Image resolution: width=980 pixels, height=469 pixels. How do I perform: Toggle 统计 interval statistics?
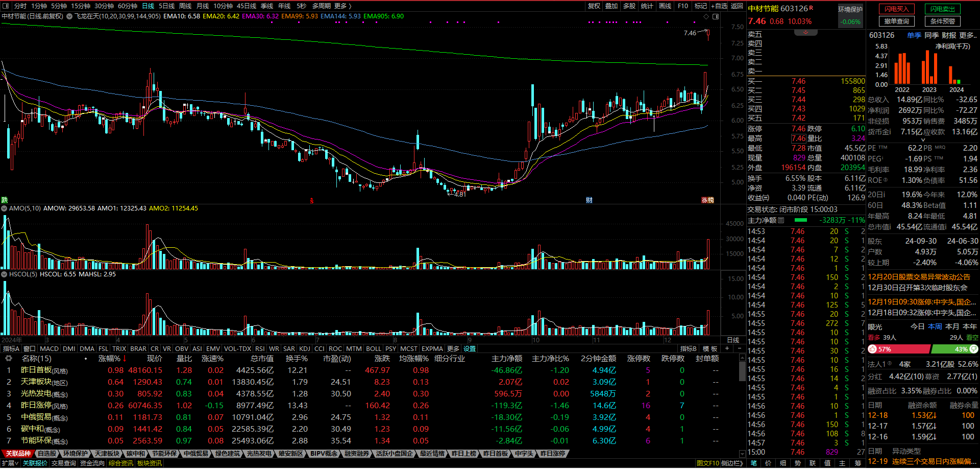[647, 6]
